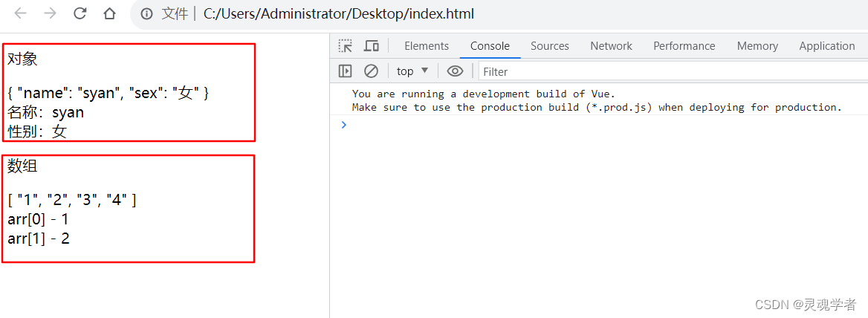868x318 pixels.
Task: Select the arr[1] - 2 line
Action: tap(39, 238)
